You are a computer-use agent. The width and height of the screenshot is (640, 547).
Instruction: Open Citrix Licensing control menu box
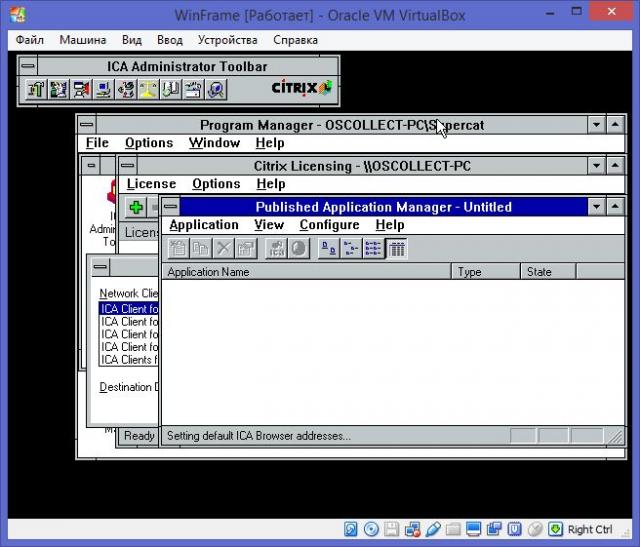point(128,165)
